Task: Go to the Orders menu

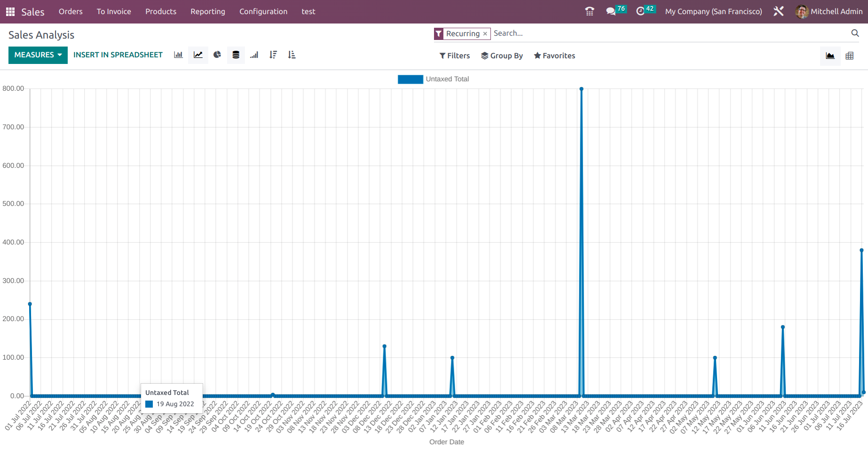Action: click(x=71, y=11)
